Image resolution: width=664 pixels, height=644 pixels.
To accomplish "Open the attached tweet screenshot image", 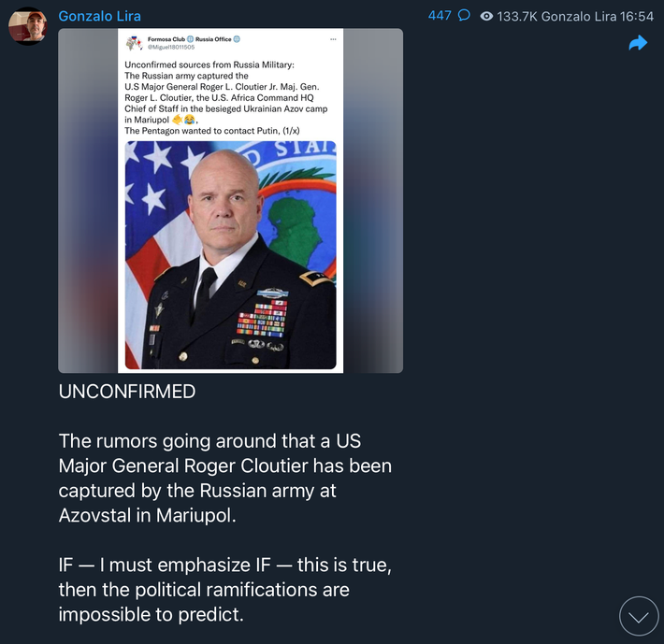I will tap(230, 200).
